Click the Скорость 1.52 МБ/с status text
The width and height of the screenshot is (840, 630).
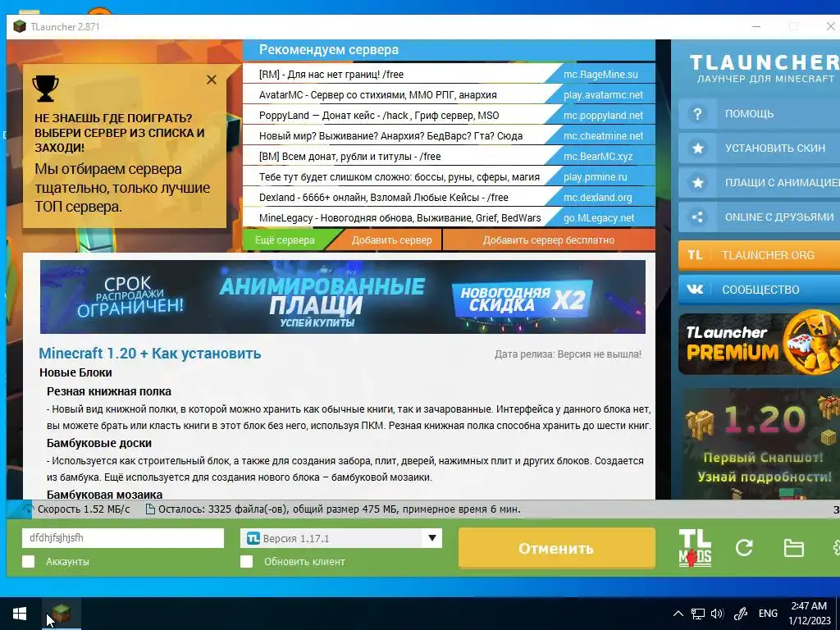coord(84,509)
